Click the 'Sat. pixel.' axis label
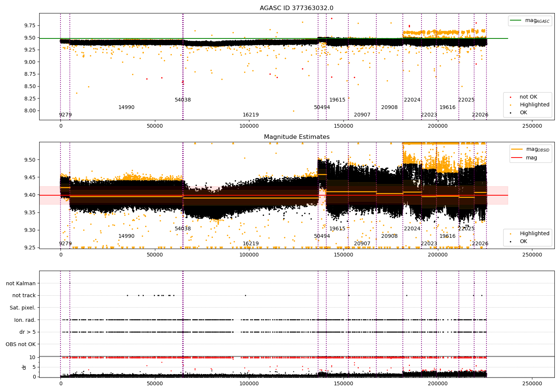The width and height of the screenshot is (560, 392). coord(23,308)
